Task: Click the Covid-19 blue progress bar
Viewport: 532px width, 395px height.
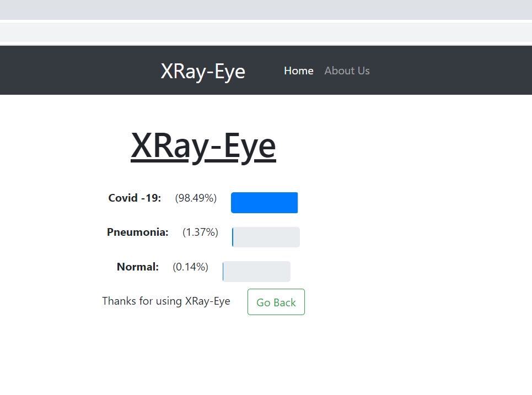Action: click(264, 202)
